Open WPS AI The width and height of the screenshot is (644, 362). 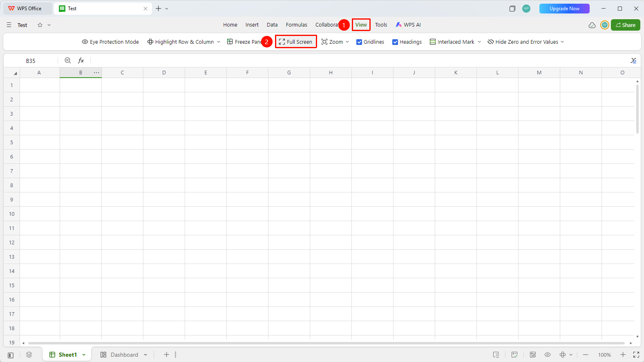click(x=408, y=25)
